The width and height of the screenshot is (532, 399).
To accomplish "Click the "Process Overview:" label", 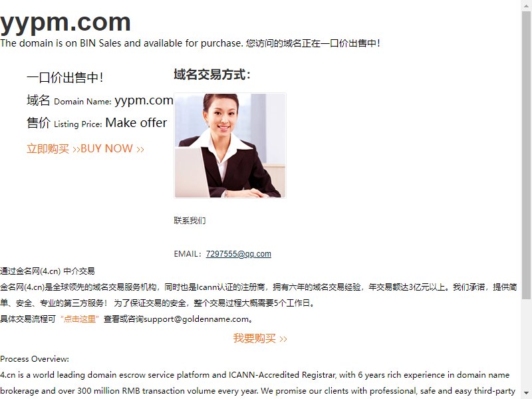I will click(x=35, y=359).
